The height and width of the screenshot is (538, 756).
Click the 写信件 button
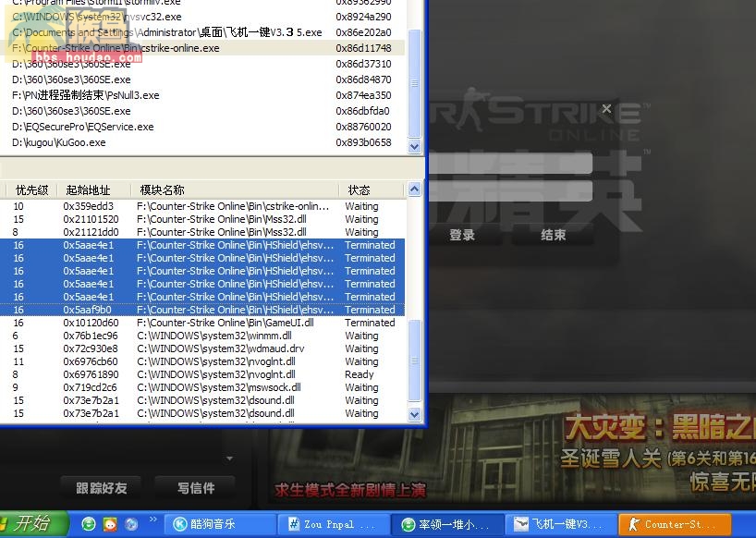195,488
